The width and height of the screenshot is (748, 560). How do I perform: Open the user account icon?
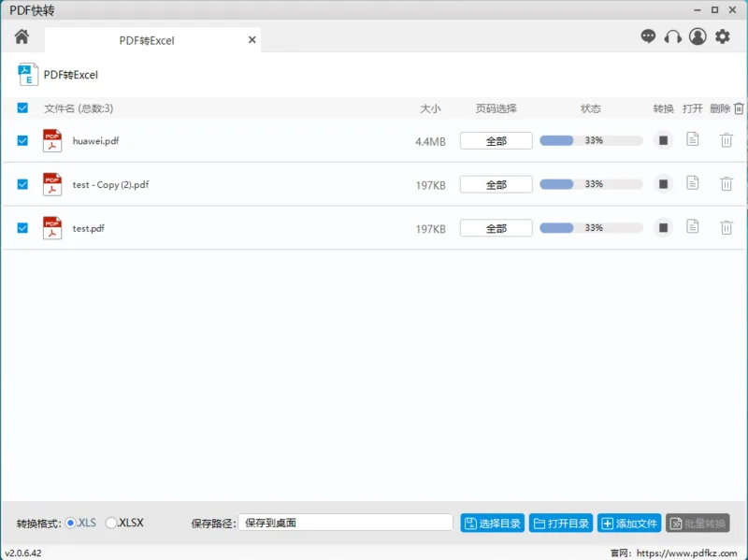(x=698, y=36)
